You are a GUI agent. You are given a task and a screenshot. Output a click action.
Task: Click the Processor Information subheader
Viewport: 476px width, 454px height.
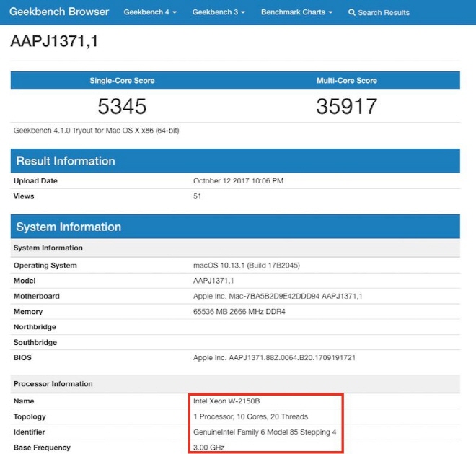(235, 384)
